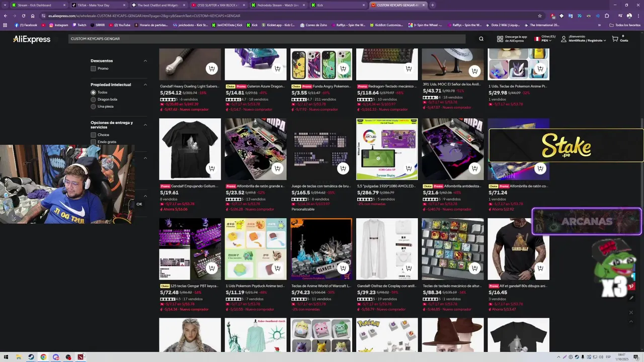Viewport: 644px width, 362px height.
Task: Click the browser address bar URL
Action: (144, 16)
